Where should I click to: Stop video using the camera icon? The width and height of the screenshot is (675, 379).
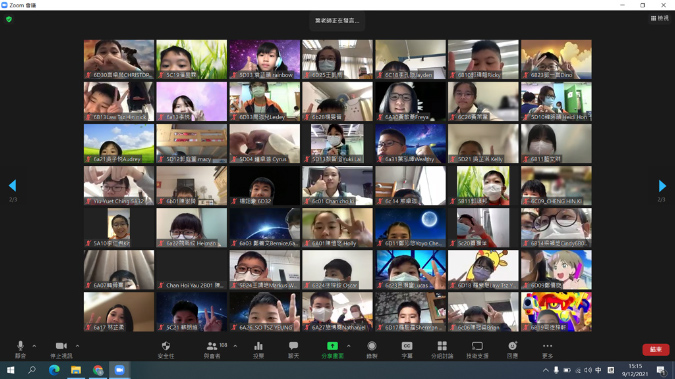pos(61,349)
